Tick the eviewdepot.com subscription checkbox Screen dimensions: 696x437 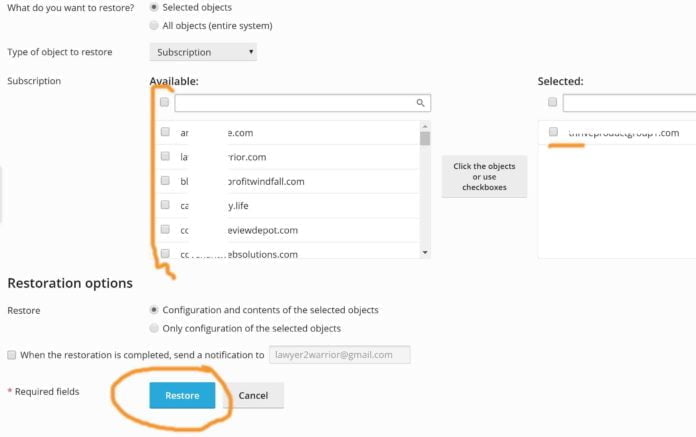[x=165, y=229]
